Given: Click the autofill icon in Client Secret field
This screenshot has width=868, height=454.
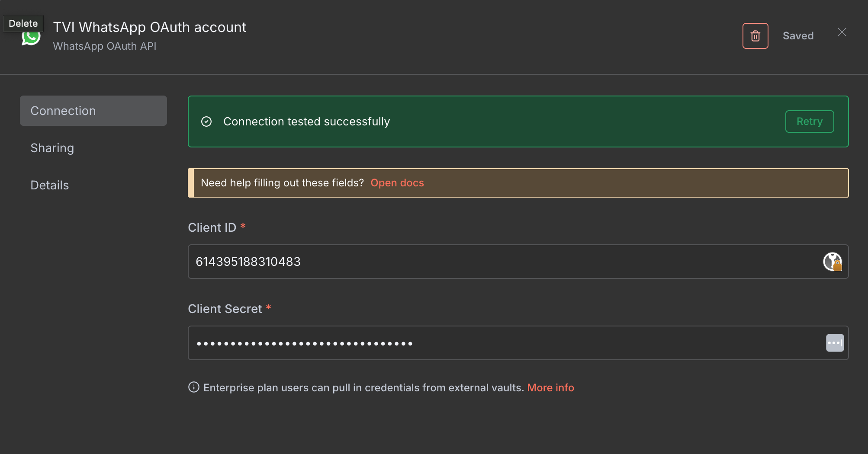Looking at the screenshot, I should tap(834, 343).
